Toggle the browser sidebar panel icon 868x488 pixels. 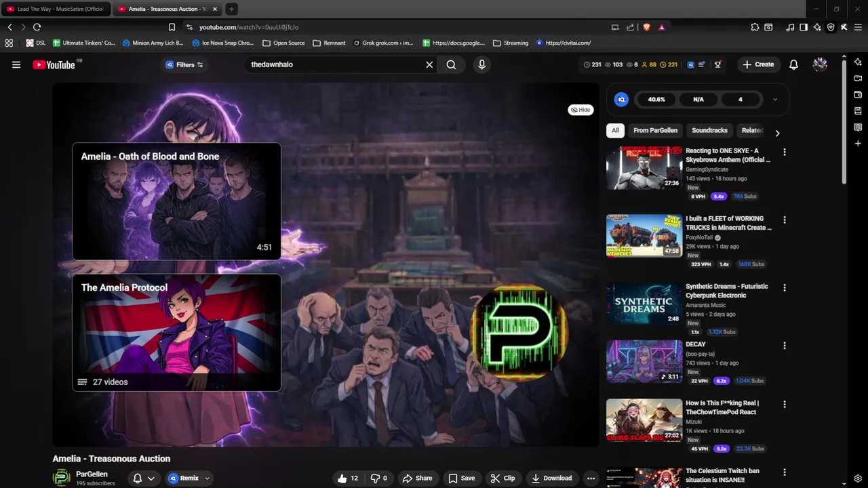point(804,27)
